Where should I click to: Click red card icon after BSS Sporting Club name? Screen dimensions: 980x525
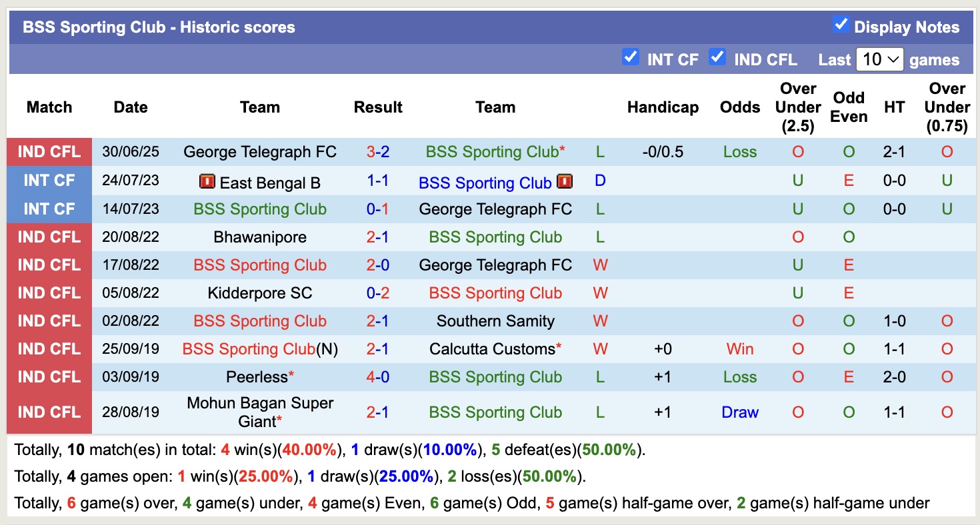565,182
